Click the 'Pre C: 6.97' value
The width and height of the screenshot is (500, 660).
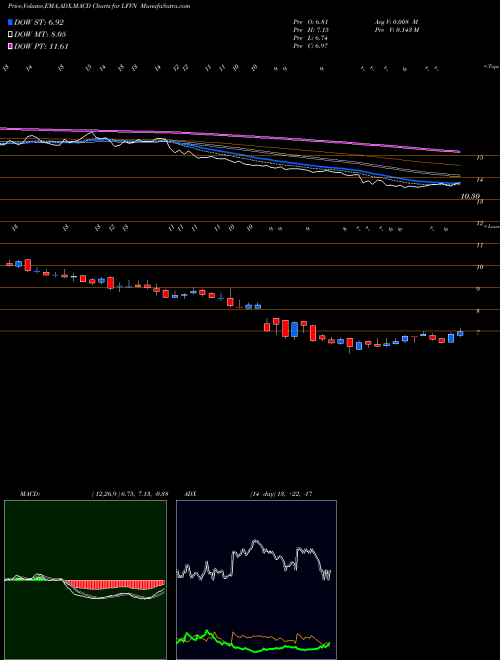tap(311, 46)
